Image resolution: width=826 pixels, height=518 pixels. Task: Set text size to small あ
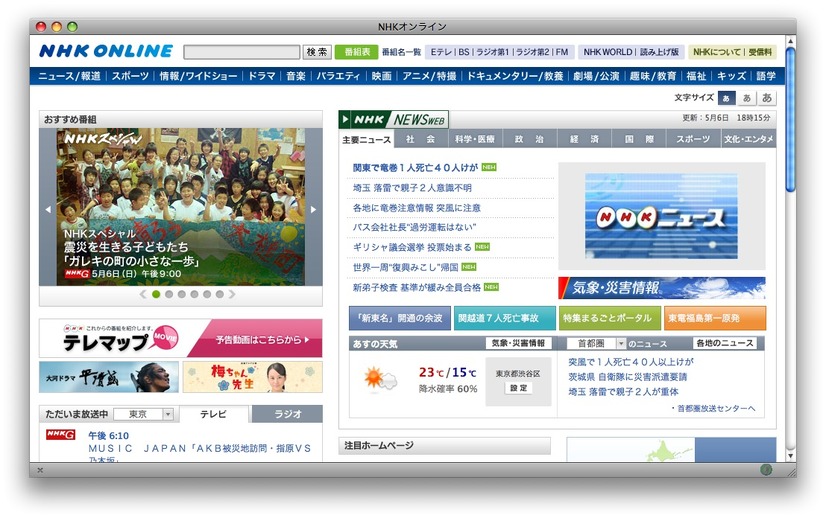(x=726, y=98)
